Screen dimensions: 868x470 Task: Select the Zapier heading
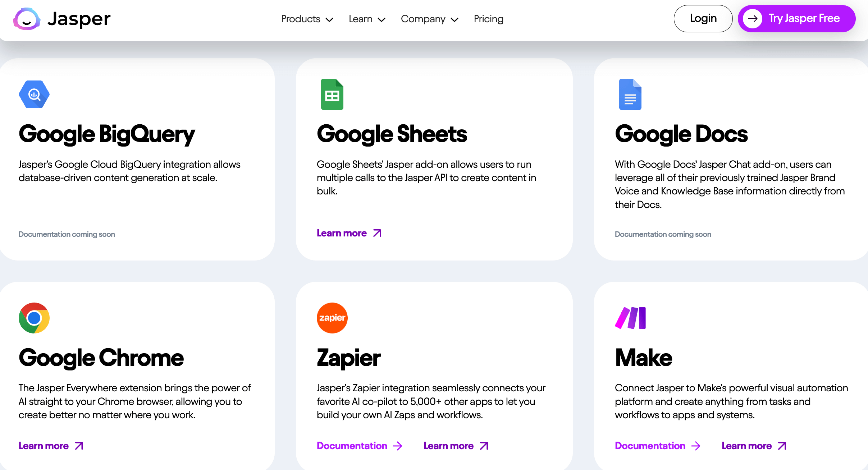point(349,358)
